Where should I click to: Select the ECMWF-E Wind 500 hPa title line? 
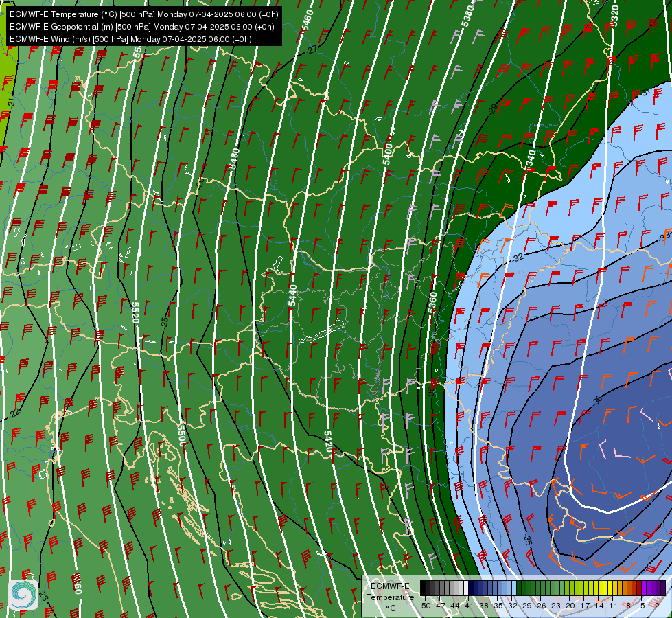tap(130, 39)
